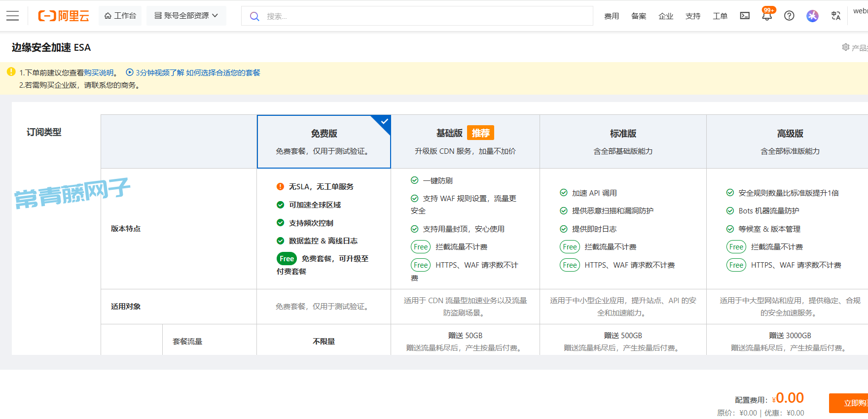Click the orange alert icon beside 无SLA
The image size is (868, 419).
[280, 186]
